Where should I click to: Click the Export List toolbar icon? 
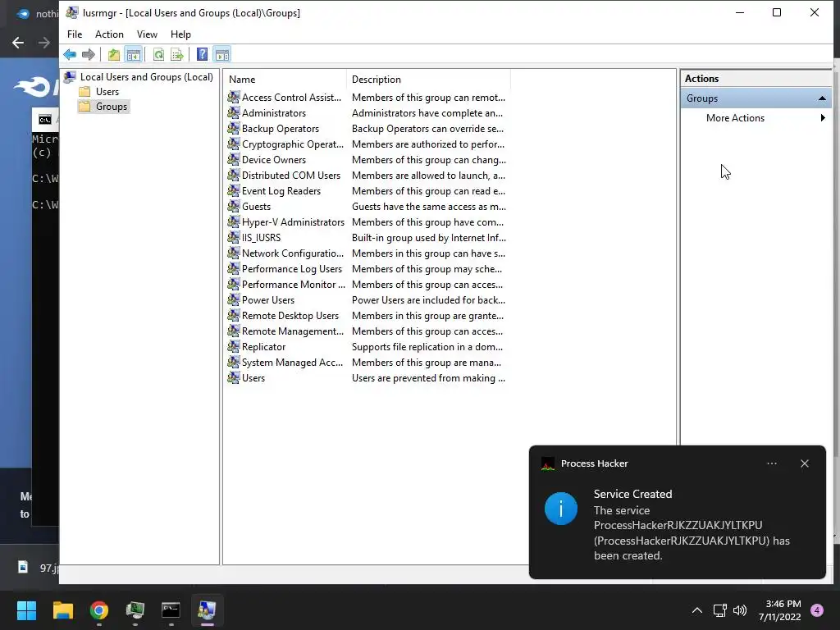pyautogui.click(x=177, y=54)
